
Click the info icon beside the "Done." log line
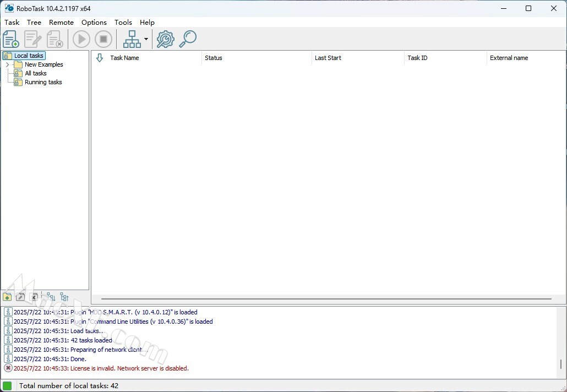coord(8,359)
